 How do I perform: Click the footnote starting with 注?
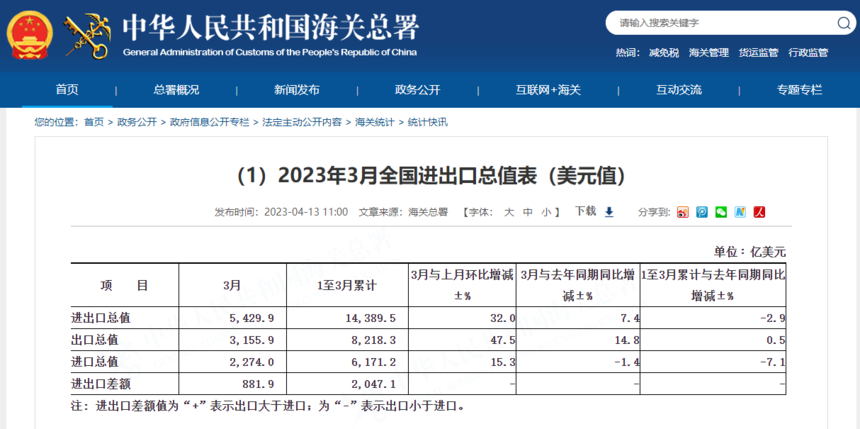[x=268, y=407]
